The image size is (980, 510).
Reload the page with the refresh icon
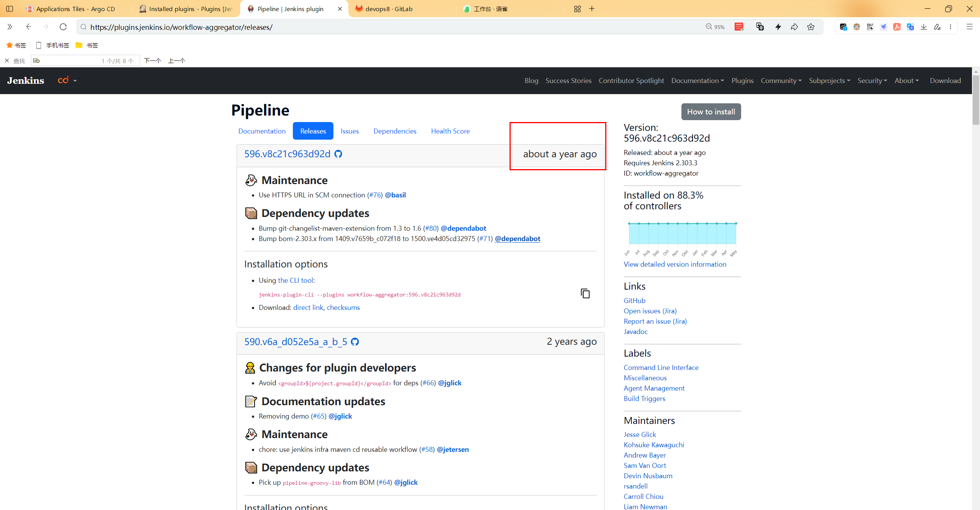coord(63,27)
